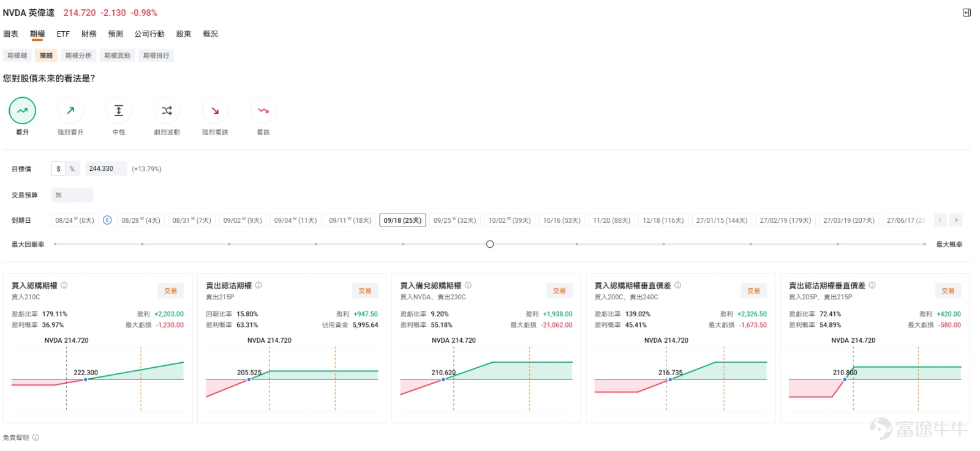The image size is (980, 451).
Task: Select the 強烈看升 strongly bullish icon
Action: (x=70, y=111)
